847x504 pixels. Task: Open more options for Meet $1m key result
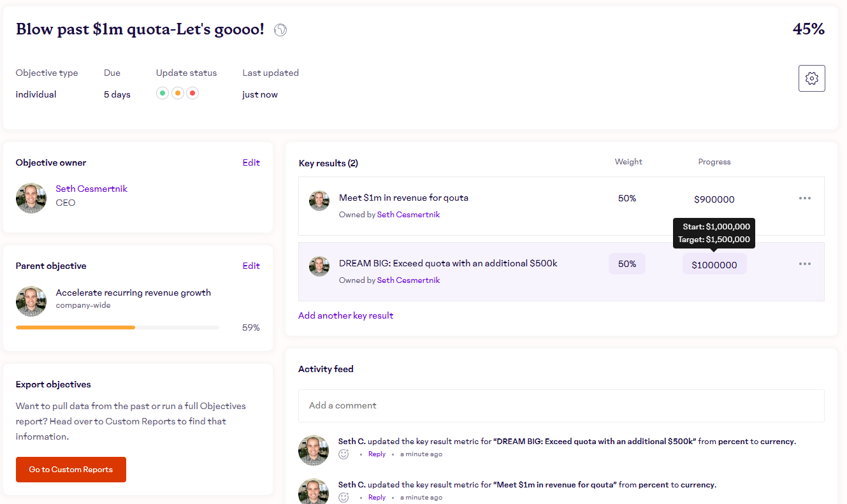pyautogui.click(x=805, y=198)
